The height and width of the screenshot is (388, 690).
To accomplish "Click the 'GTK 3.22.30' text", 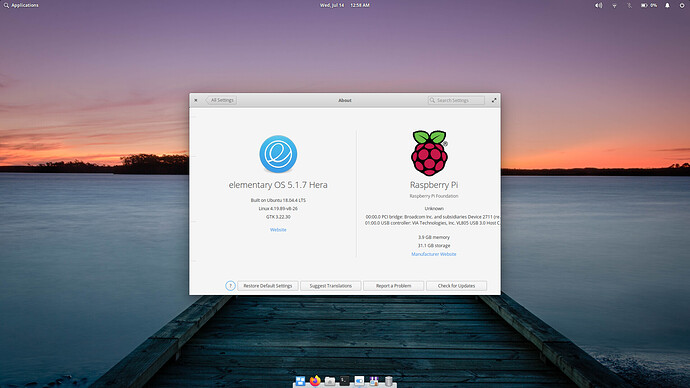I will tap(278, 217).
